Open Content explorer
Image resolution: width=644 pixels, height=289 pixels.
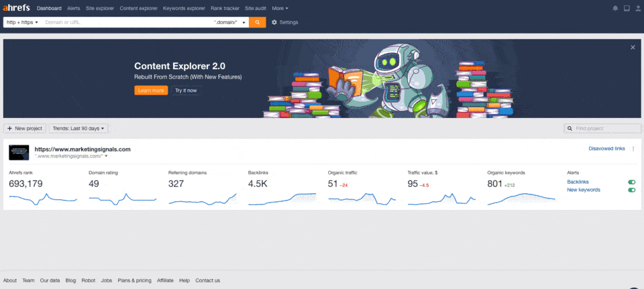pos(138,8)
